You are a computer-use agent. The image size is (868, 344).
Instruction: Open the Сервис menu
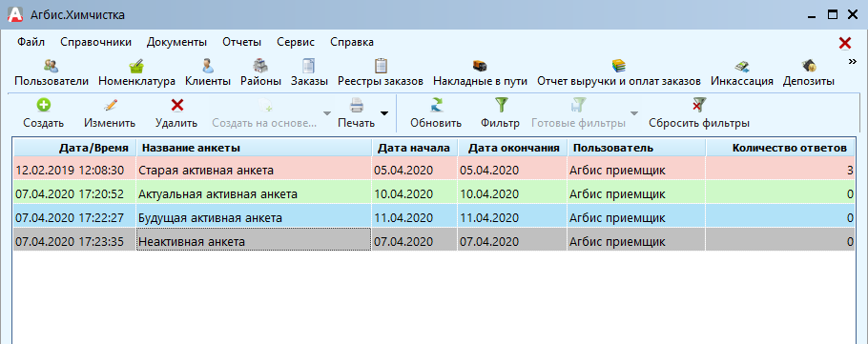tap(296, 42)
